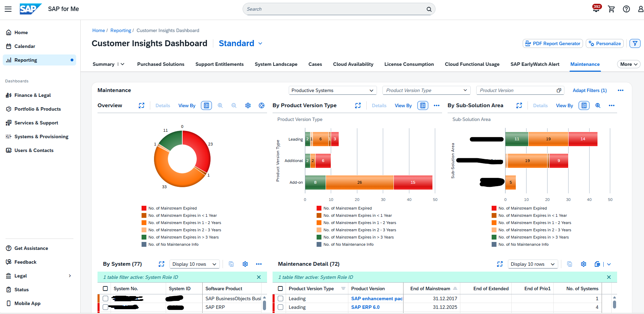Expand Overview chart to full screen

click(x=142, y=105)
